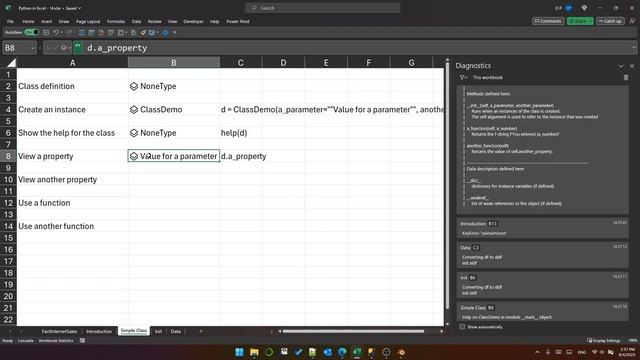
Task: Open the File menu
Action: click(10, 21)
